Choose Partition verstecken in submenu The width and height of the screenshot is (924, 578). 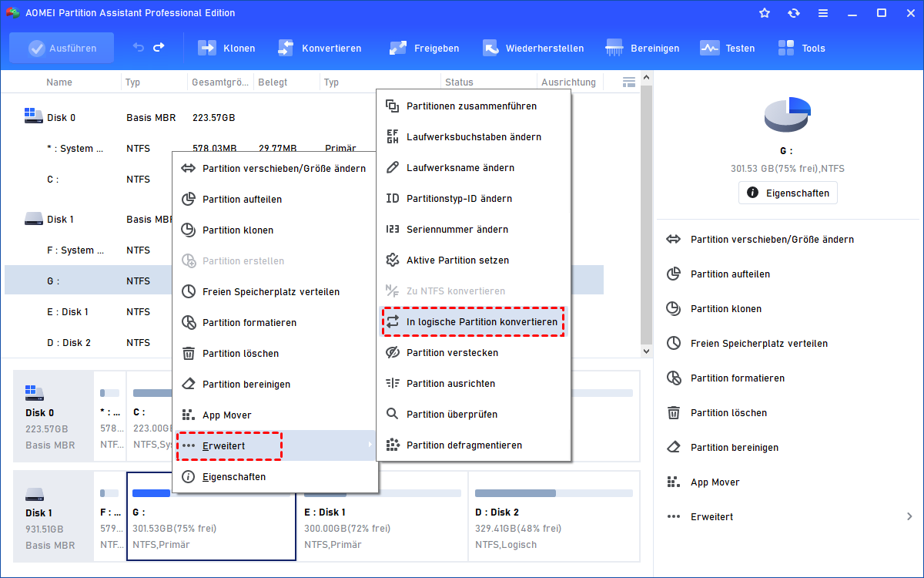[474, 353]
